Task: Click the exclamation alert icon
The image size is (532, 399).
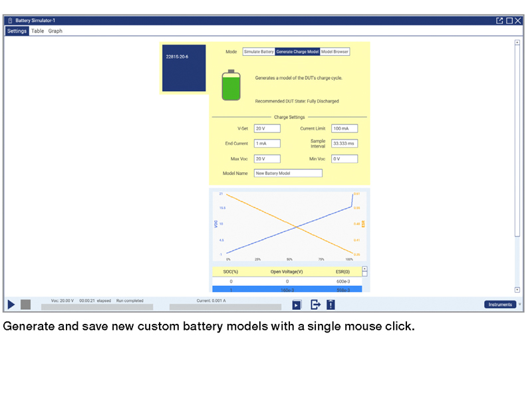Action: [331, 305]
